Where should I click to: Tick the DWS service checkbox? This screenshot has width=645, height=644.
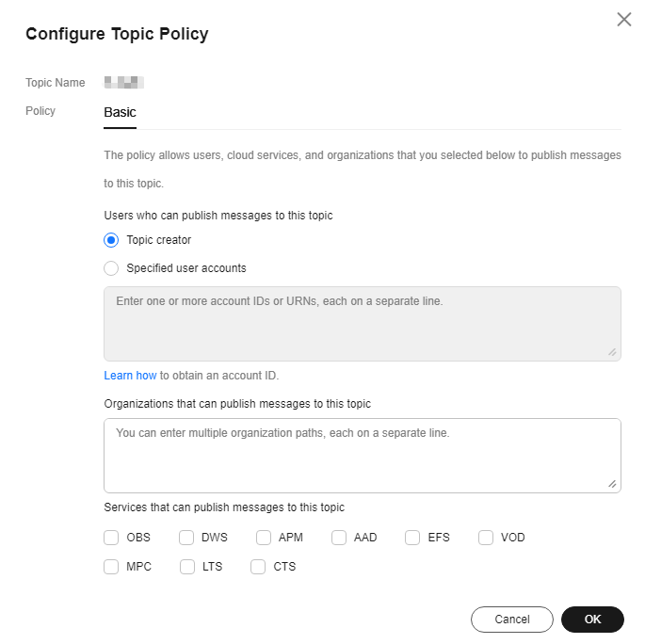[186, 538]
